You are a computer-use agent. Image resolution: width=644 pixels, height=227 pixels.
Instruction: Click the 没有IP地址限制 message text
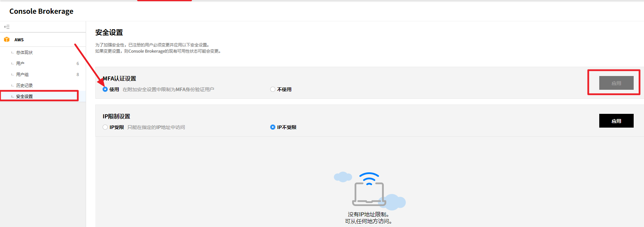point(369,215)
